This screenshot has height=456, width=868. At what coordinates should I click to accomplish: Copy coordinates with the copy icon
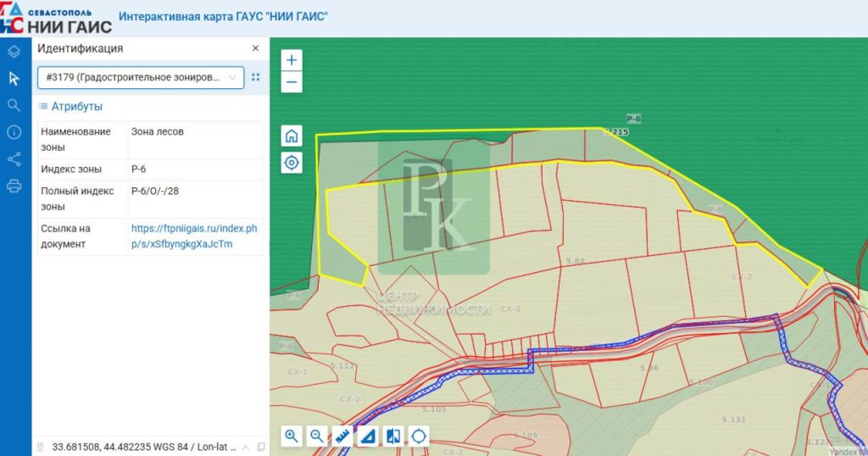[260, 447]
